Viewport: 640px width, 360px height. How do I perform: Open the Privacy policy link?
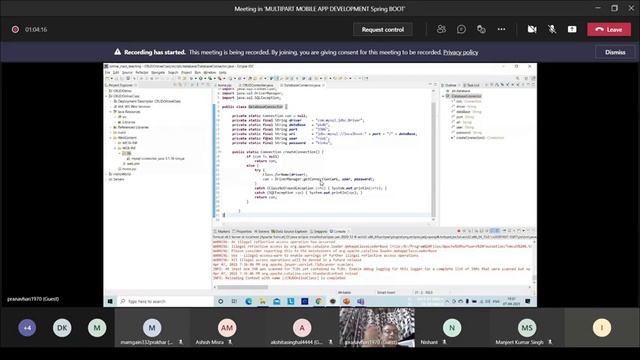[x=460, y=52]
